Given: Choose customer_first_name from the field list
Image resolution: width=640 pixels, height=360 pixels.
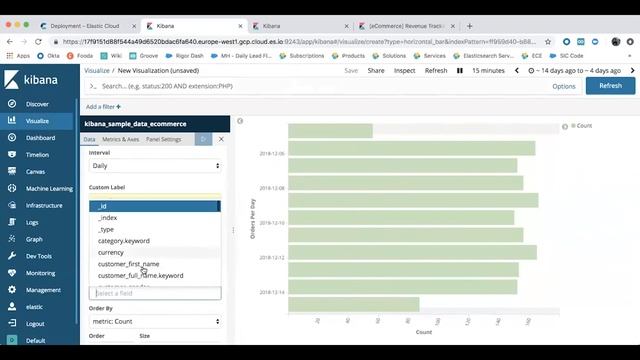Looking at the screenshot, I should pos(155,264).
